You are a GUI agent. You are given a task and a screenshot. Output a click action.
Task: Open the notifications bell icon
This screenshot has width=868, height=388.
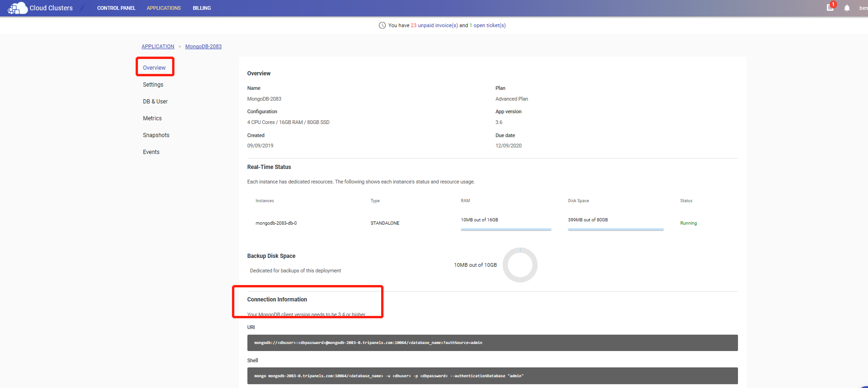click(x=847, y=8)
